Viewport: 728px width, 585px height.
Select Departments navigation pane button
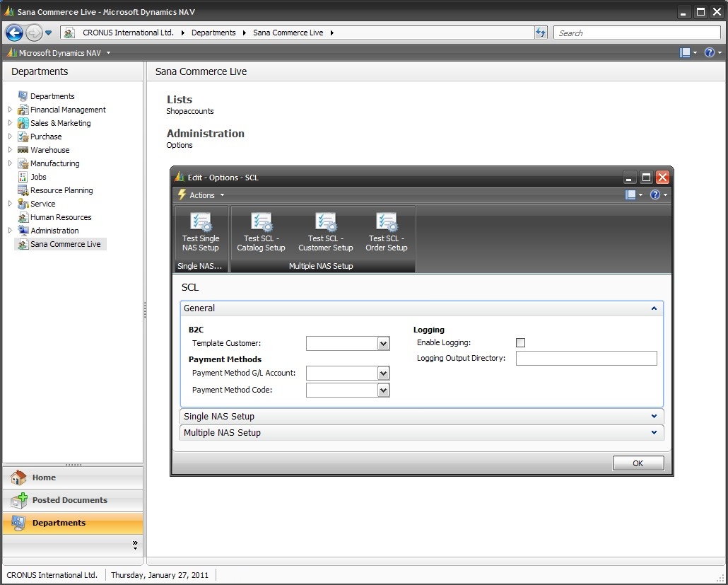(x=73, y=523)
